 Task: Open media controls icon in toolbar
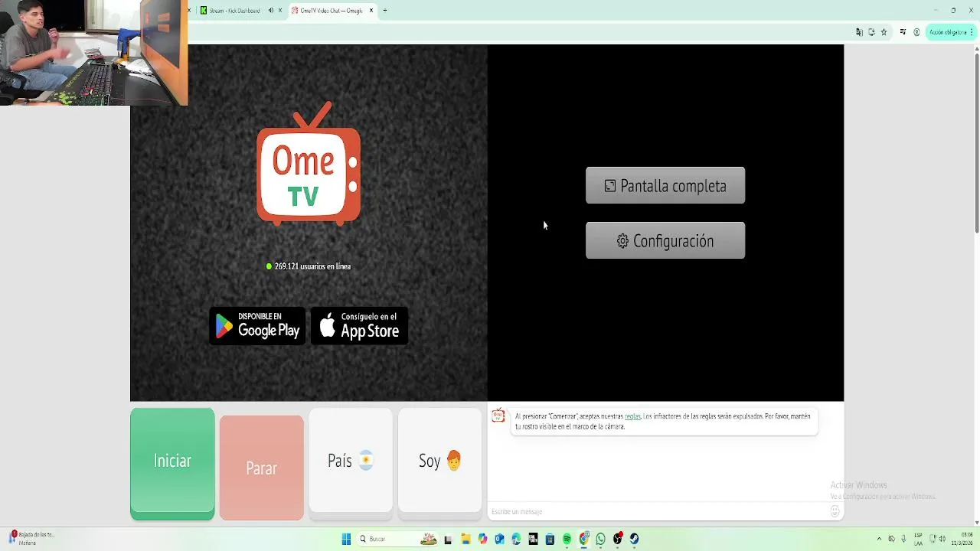coord(903,32)
